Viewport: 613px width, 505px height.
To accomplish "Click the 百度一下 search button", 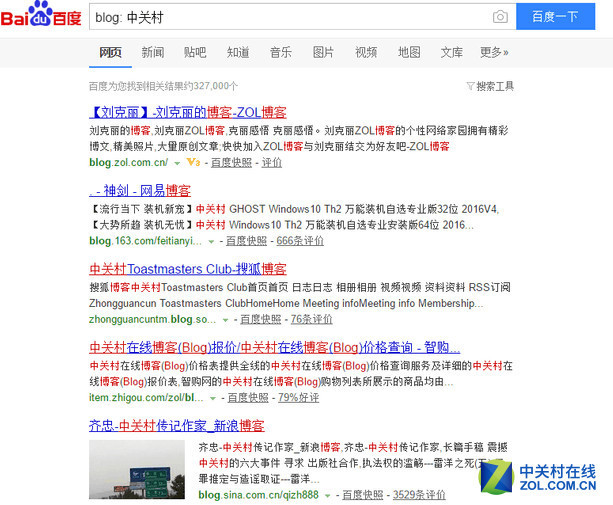I will (556, 16).
